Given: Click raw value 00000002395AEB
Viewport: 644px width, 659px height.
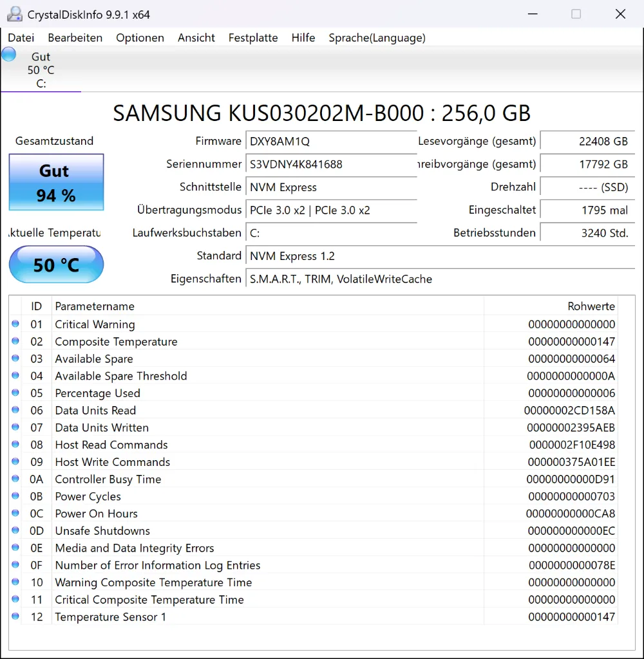Looking at the screenshot, I should point(571,428).
